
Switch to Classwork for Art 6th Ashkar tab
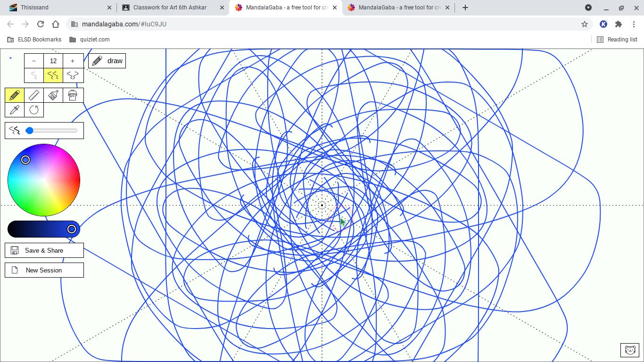tap(170, 8)
